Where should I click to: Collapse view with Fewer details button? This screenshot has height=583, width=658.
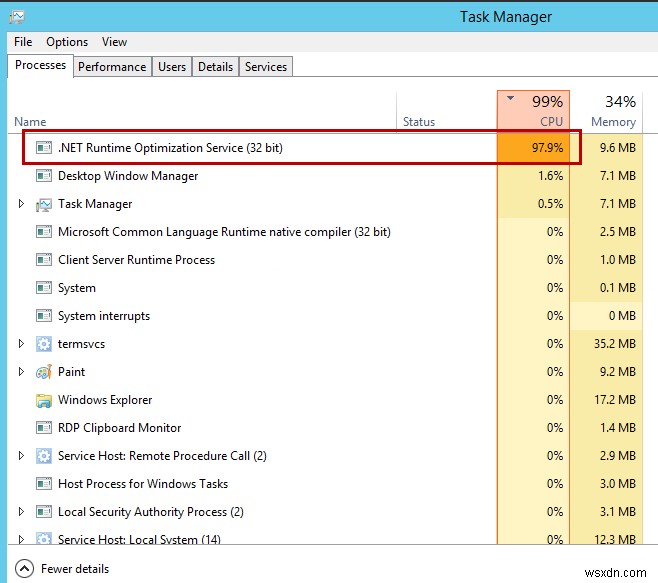(x=64, y=569)
